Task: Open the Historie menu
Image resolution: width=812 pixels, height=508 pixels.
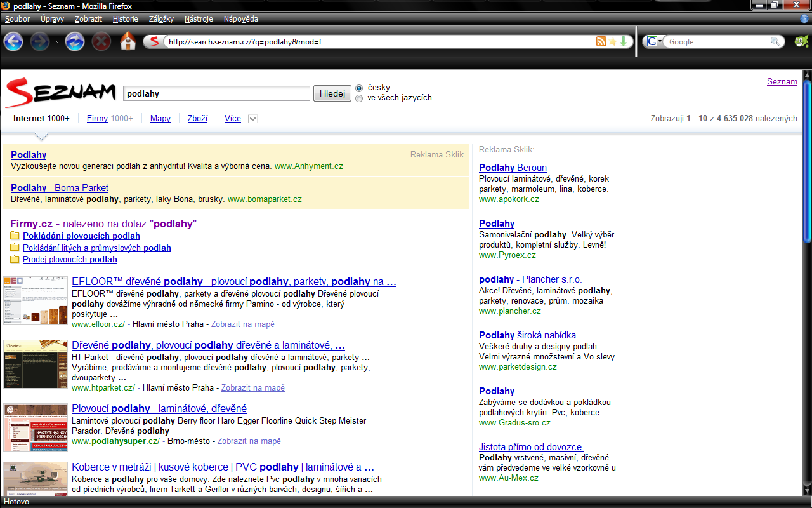Action: [125, 19]
